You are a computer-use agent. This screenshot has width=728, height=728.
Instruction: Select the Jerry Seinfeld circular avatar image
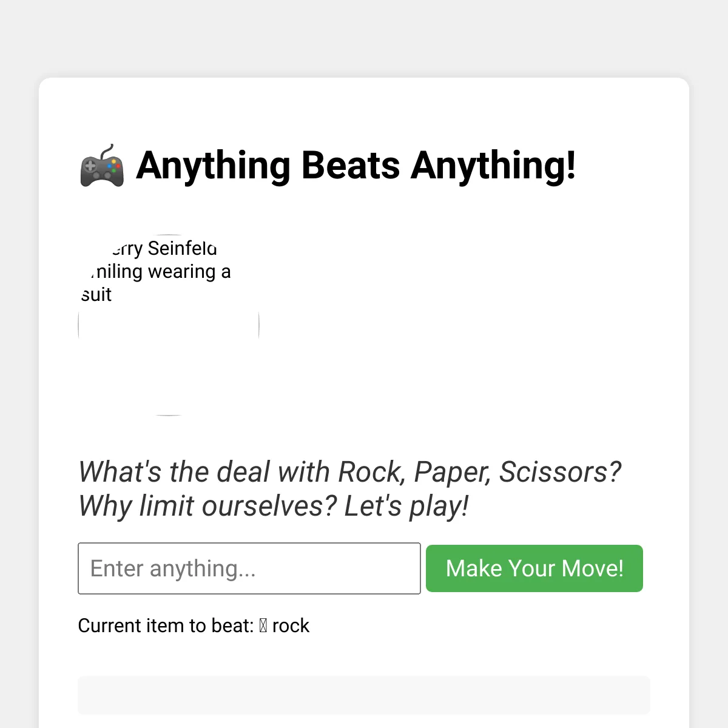169,325
